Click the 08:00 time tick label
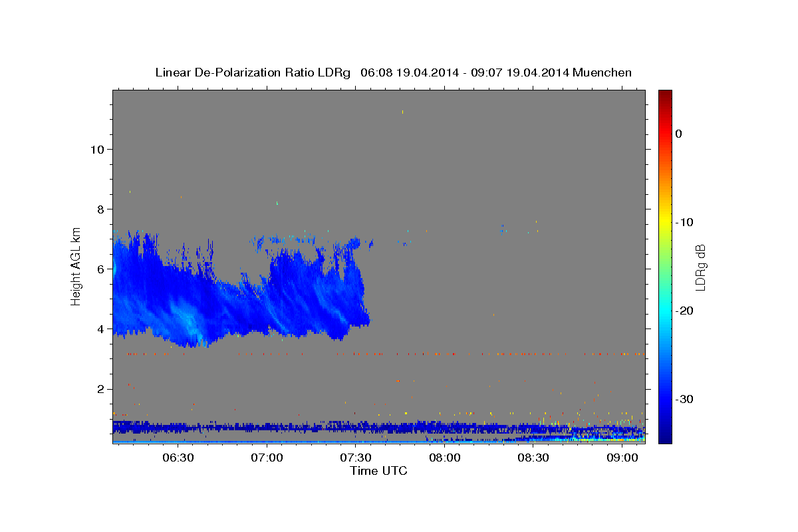The image size is (798, 532). [445, 458]
